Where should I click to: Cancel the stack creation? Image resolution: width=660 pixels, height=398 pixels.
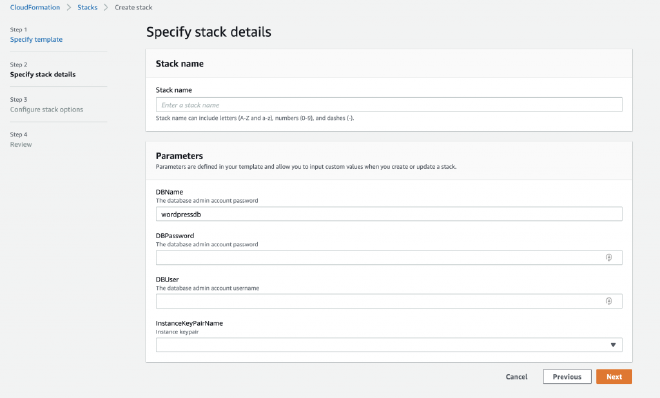516,377
